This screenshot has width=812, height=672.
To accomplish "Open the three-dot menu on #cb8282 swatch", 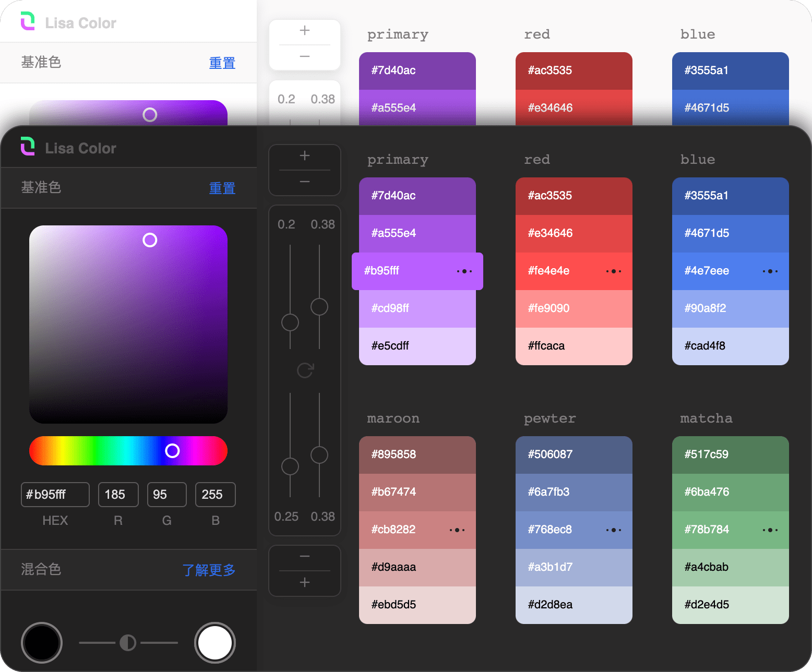I will (x=457, y=530).
